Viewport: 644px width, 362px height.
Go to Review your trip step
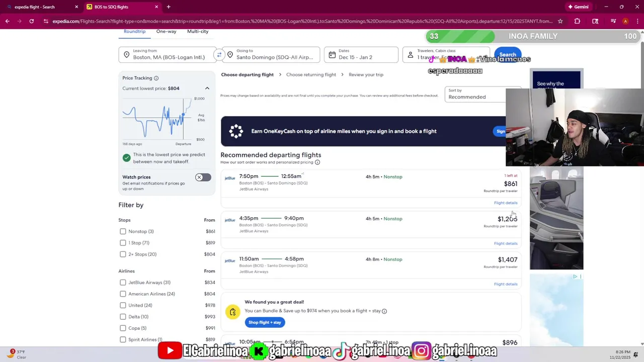[366, 74]
